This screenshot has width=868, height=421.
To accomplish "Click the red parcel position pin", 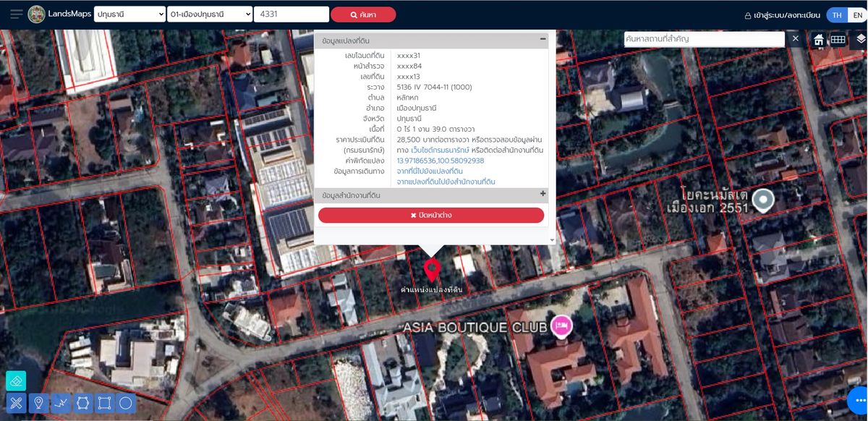I will (x=432, y=270).
